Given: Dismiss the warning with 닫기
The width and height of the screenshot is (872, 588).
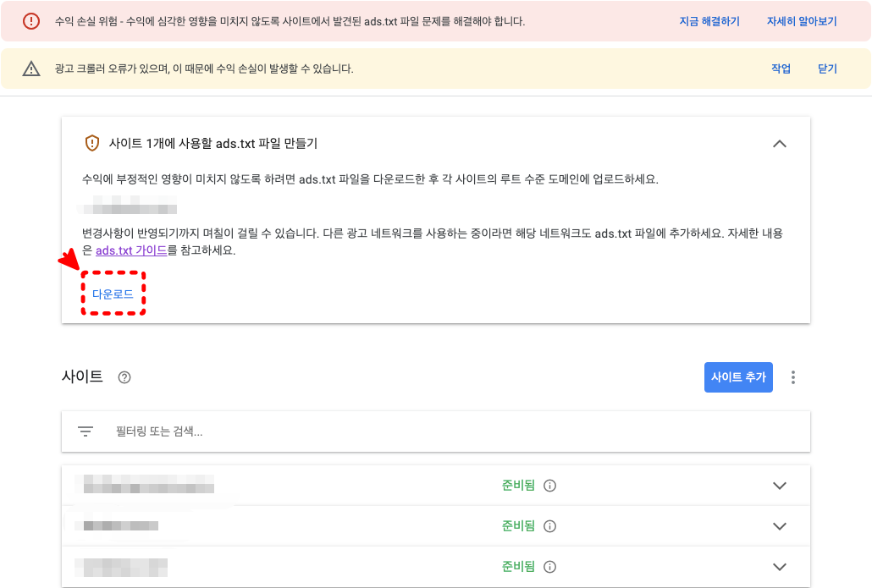Looking at the screenshot, I should point(827,69).
